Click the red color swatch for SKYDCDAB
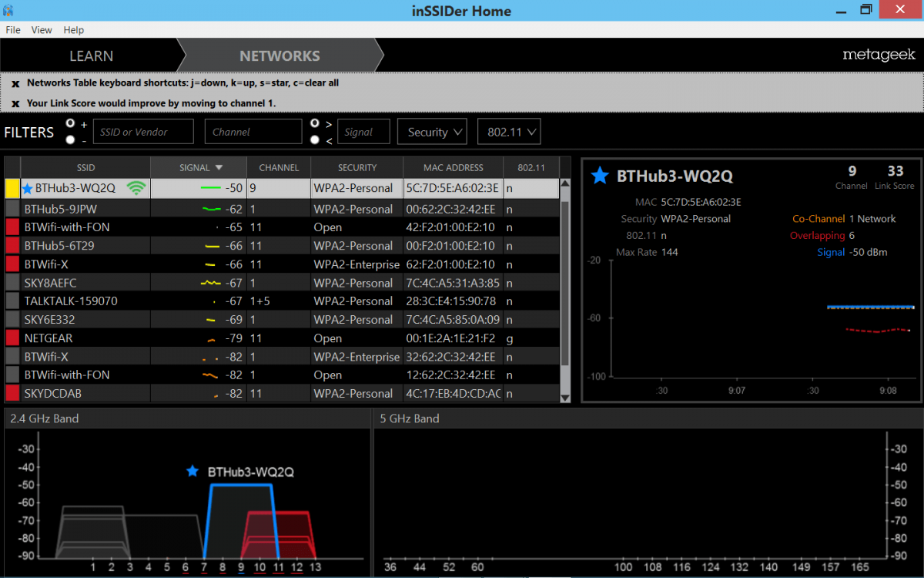924x578 pixels. (x=12, y=393)
